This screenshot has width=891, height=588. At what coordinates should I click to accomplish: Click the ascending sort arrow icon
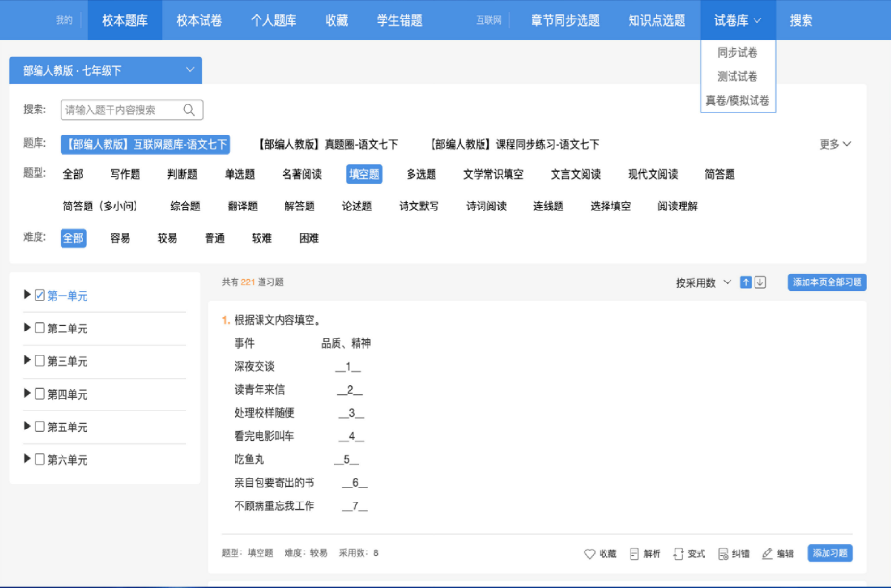click(746, 282)
